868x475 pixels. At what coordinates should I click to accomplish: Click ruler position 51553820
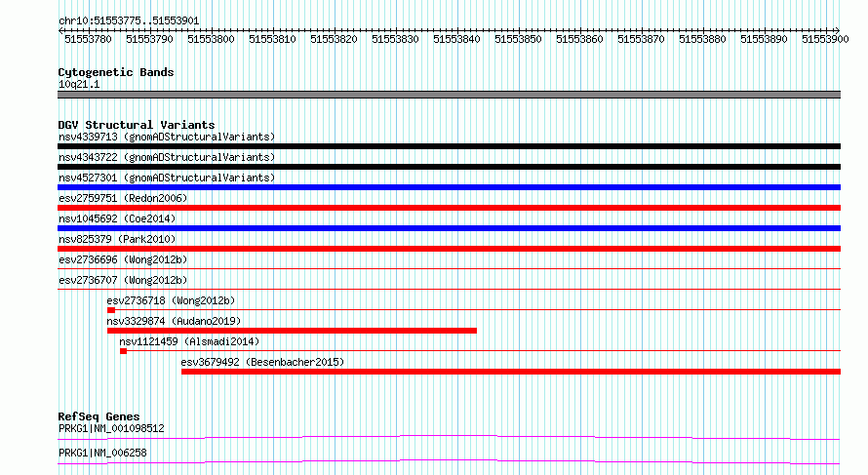coord(334,39)
